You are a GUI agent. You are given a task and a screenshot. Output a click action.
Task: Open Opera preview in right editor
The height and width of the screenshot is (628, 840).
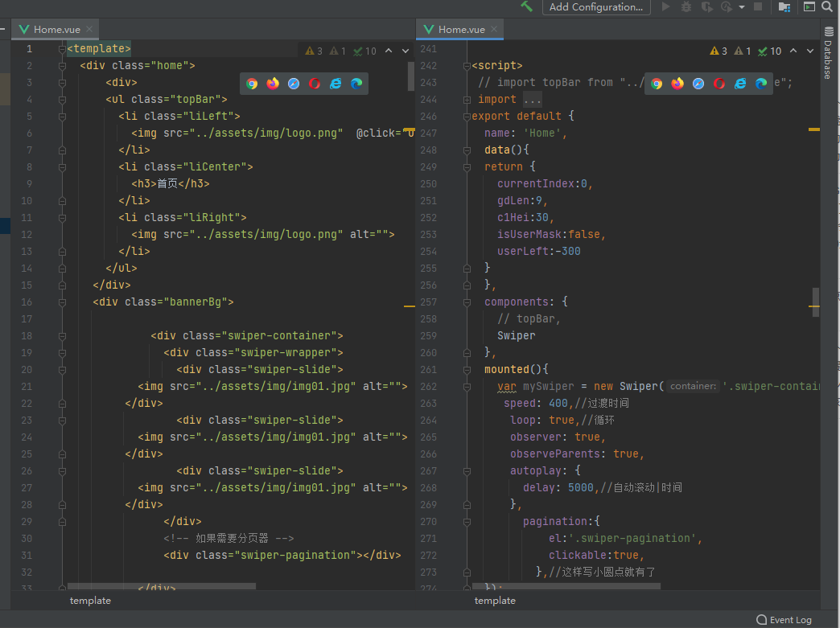point(719,84)
